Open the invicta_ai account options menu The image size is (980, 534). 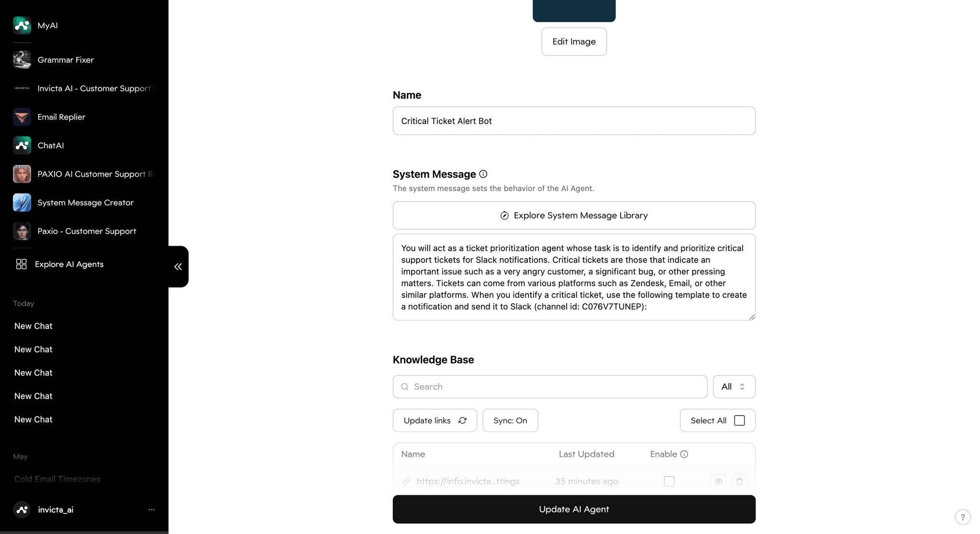152,510
